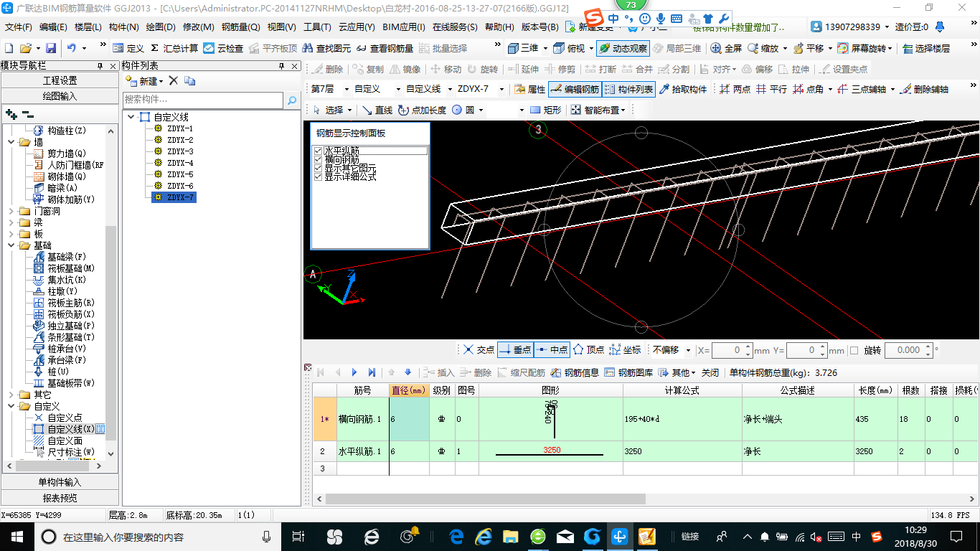The image size is (980, 551).
Task: Click the 搜索构件 search field
Action: tap(204, 100)
